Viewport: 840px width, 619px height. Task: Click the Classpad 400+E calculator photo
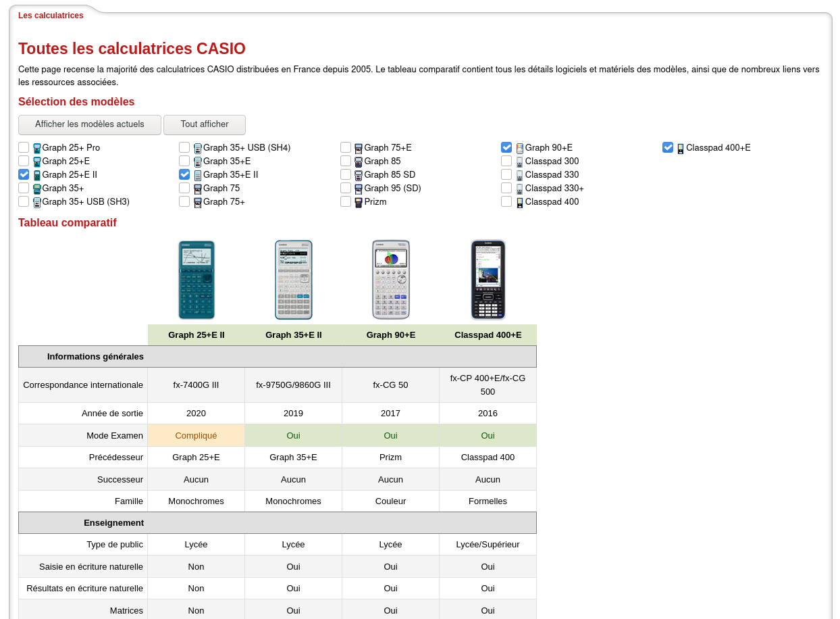pyautogui.click(x=488, y=280)
